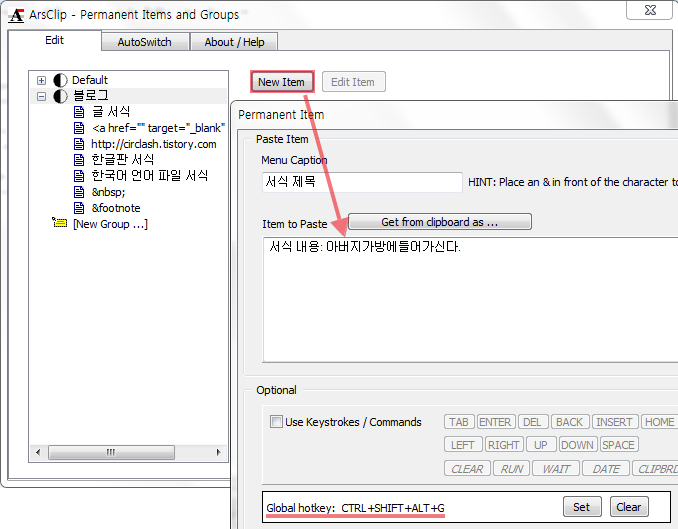
Task: Select the Default group label
Action: click(90, 80)
